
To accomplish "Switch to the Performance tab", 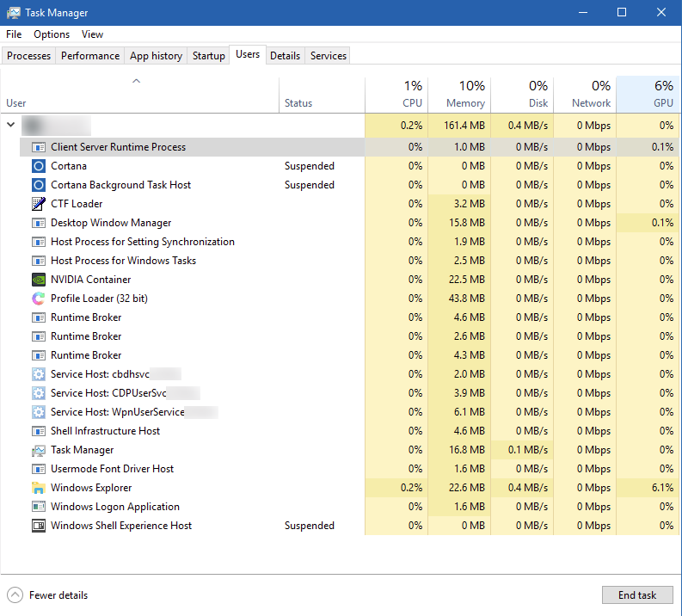I will pos(90,56).
